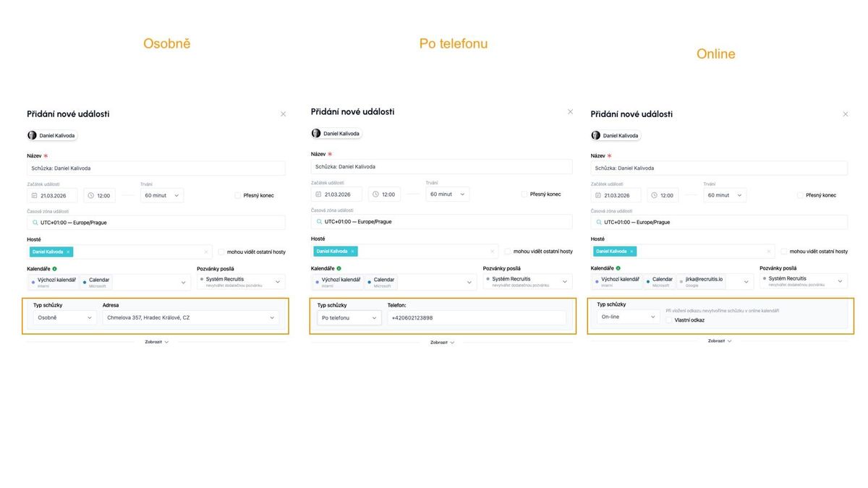This screenshot has width=868, height=488.
Task: Check 'mohou vidět ostatní hosty' in Po telefonu form
Action: (508, 252)
